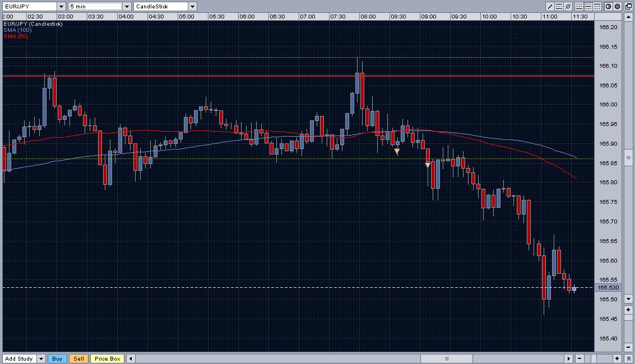The image size is (635, 364).
Task: Click the CandleStick type field
Action: [161, 7]
